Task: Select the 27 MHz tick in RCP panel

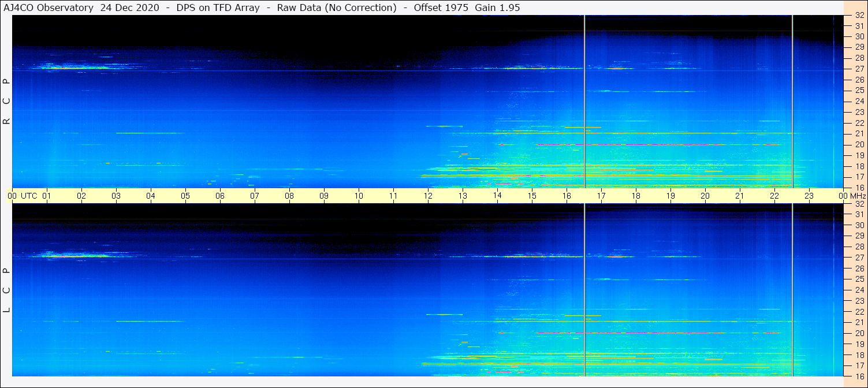Action: [x=859, y=69]
